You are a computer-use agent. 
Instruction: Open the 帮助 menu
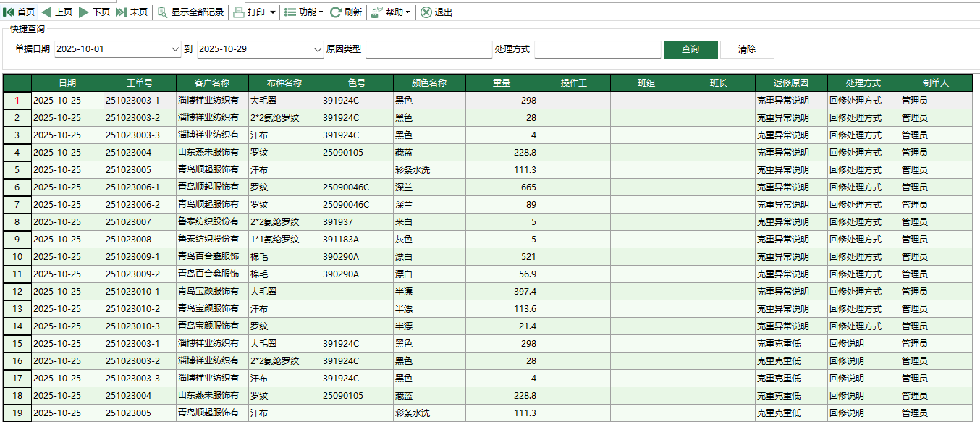389,11
